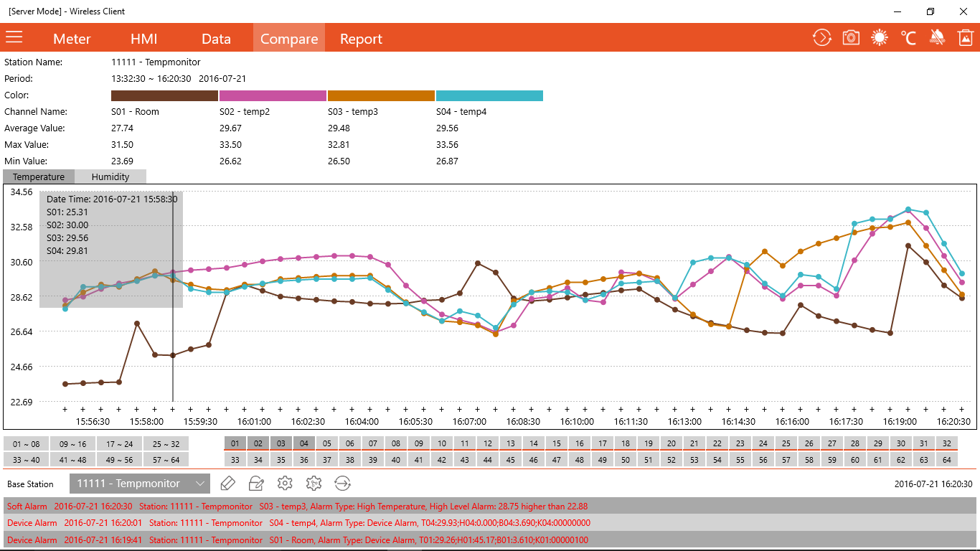The width and height of the screenshot is (980, 551).
Task: Select channel group 57 ~ 64
Action: click(166, 459)
